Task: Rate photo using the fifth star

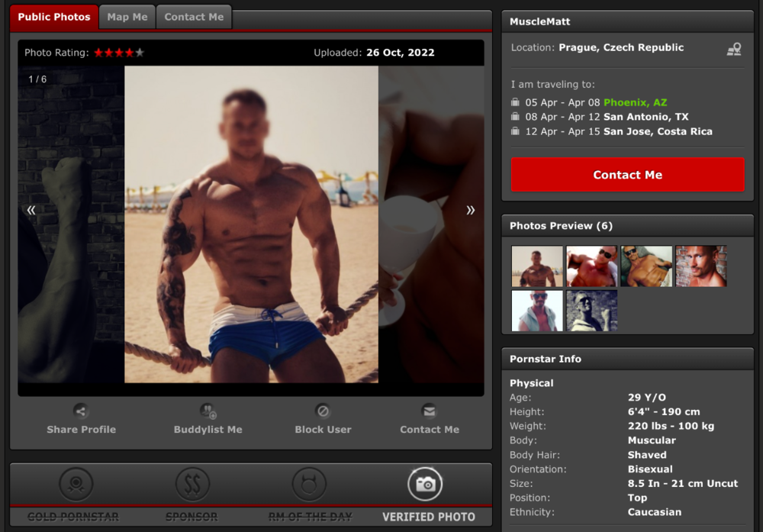Action: pos(140,53)
